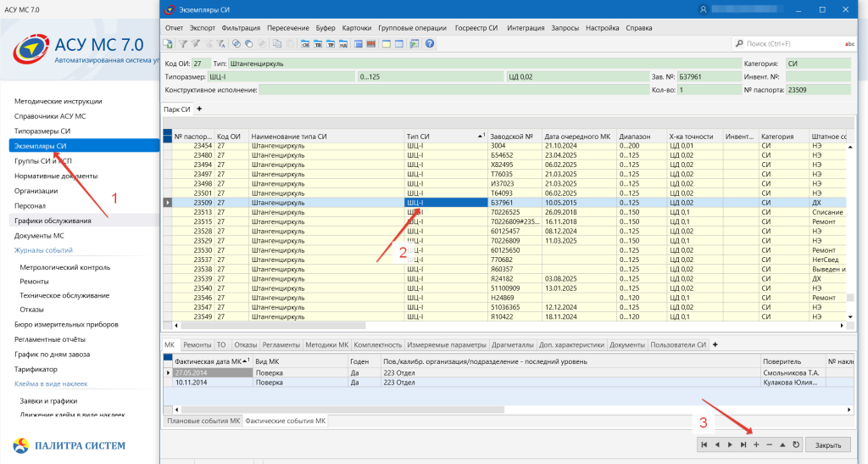Click the abc icon in the search box
The width and height of the screenshot is (868, 464).
(849, 44)
